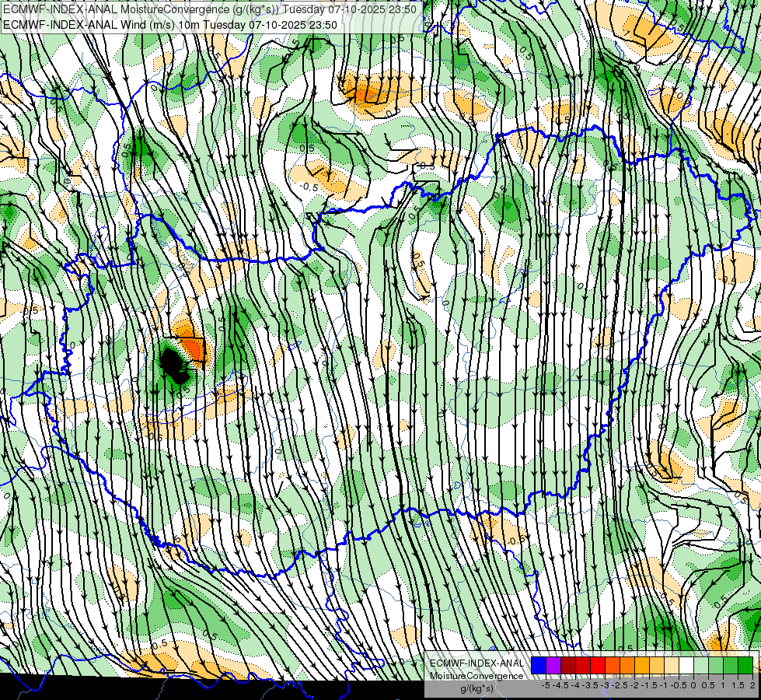761x700 pixels.
Task: Click the legend tick value -1
Action: point(664,685)
